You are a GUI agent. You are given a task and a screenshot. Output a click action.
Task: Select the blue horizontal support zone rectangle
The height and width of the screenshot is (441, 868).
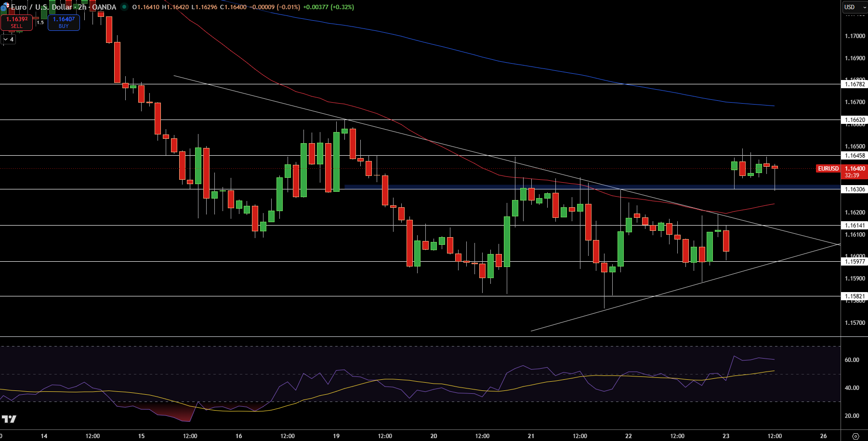592,187
